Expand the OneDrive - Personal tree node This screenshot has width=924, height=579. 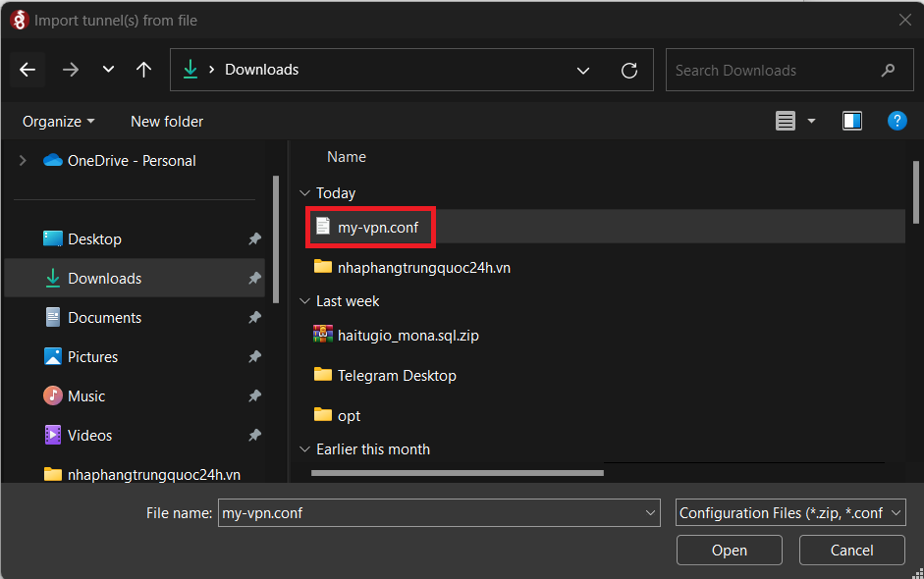click(x=23, y=160)
